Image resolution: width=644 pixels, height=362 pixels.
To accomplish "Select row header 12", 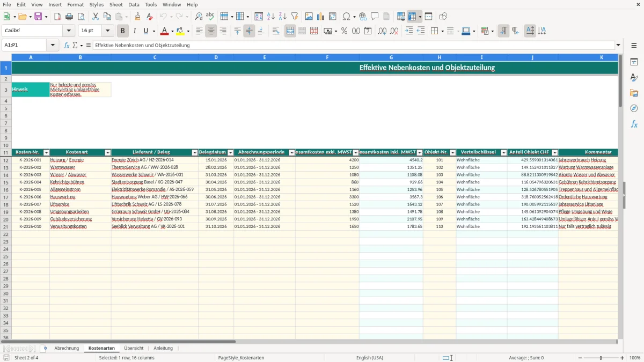I will point(6,160).
